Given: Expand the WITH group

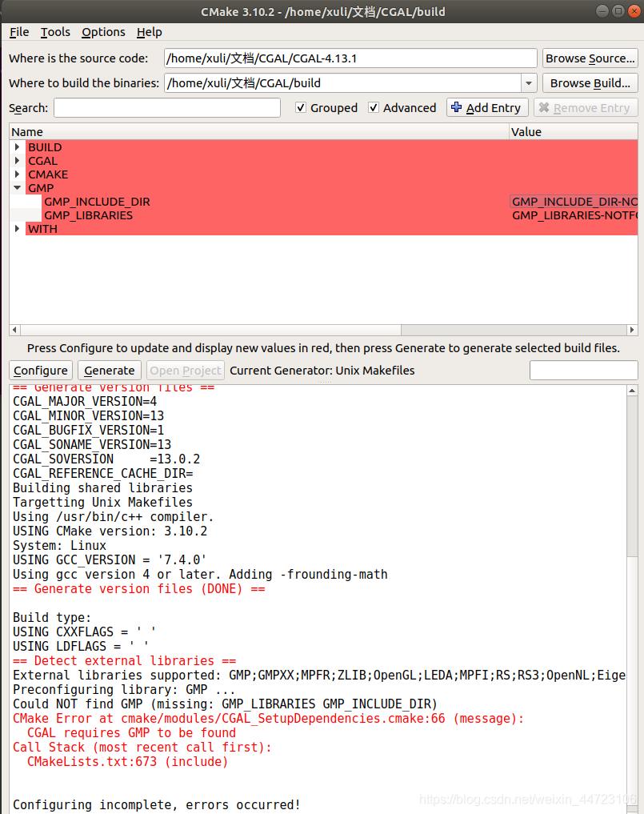Looking at the screenshot, I should point(17,228).
